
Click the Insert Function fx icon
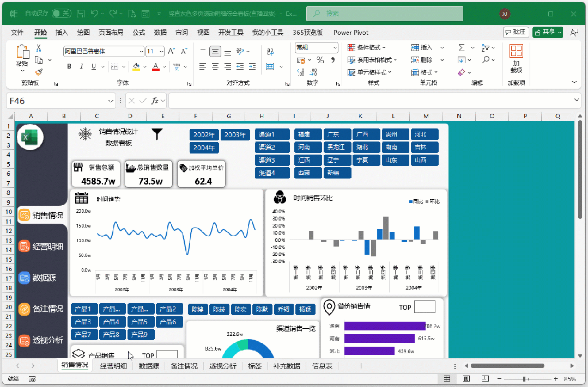pos(155,100)
